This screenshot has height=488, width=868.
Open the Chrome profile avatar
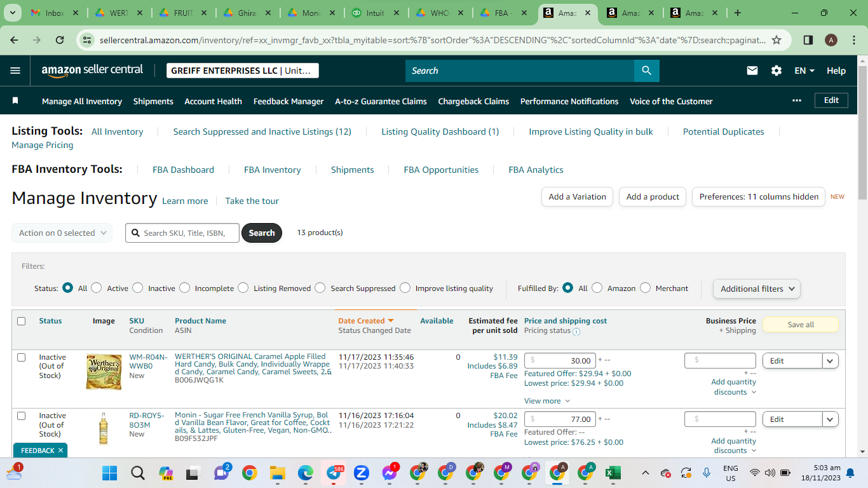tap(831, 40)
